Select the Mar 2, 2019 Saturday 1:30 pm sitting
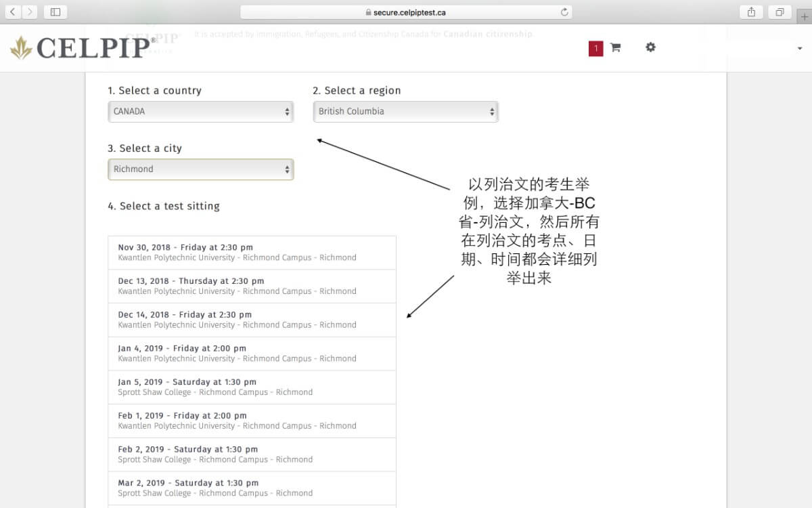This screenshot has height=508, width=812. point(252,488)
